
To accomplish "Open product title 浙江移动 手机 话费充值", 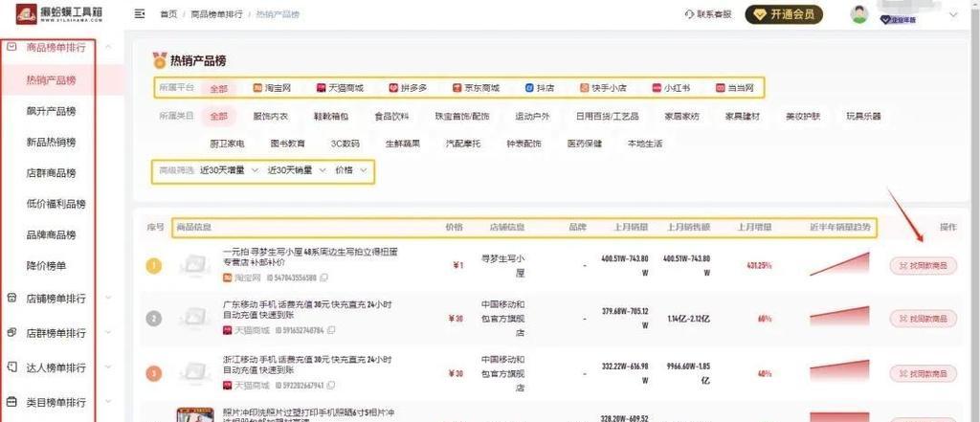I will coord(307,365).
